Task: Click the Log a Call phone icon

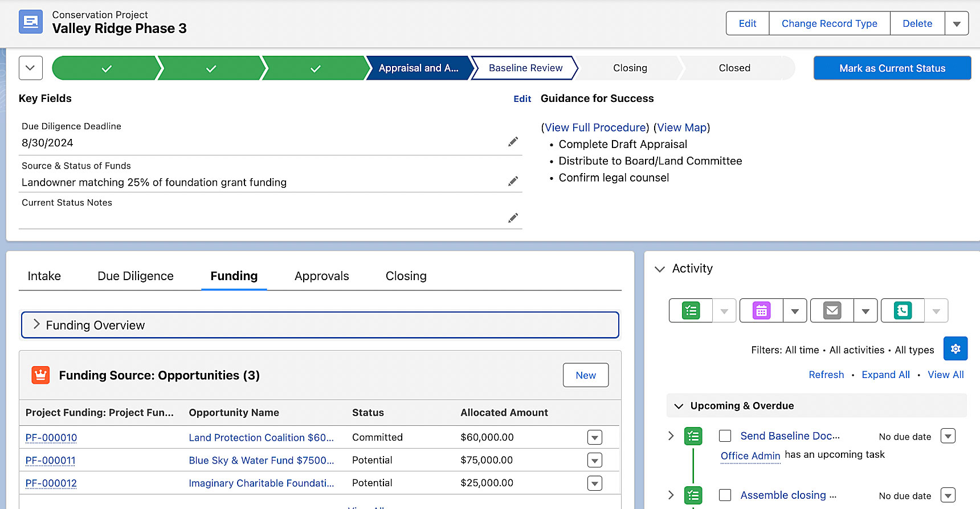Action: coord(903,311)
